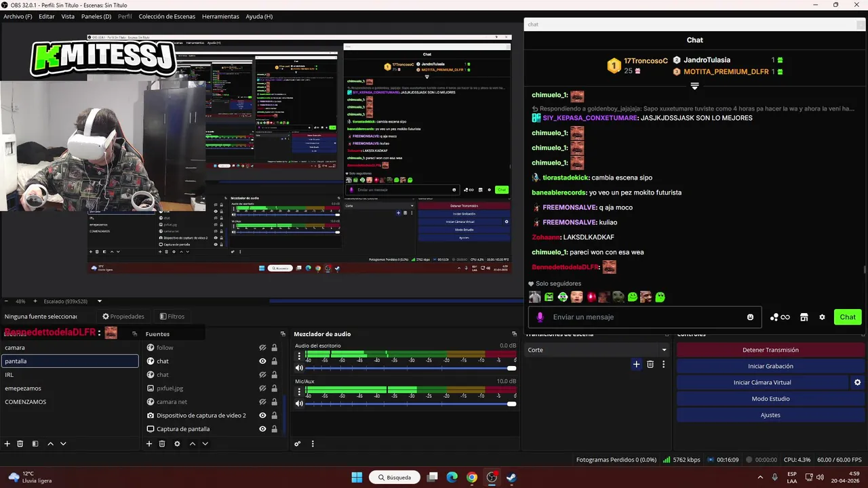868x488 pixels.
Task: Open shop icon beside chat input
Action: 804,317
